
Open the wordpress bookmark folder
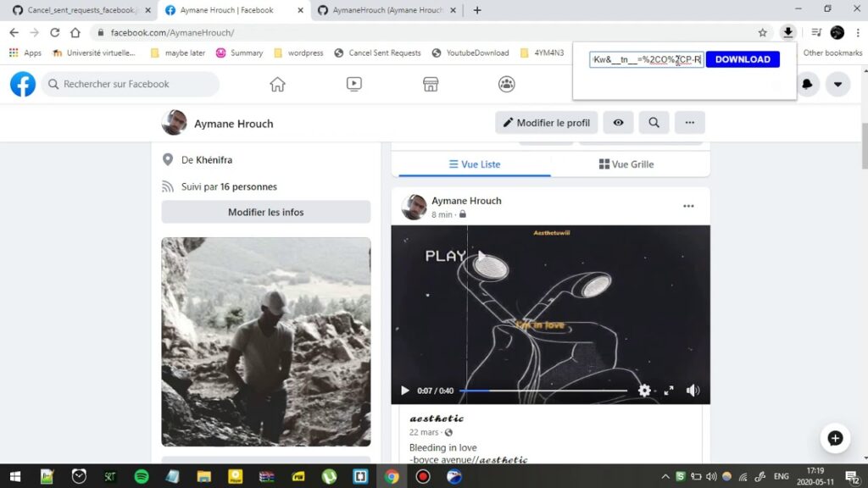(299, 53)
